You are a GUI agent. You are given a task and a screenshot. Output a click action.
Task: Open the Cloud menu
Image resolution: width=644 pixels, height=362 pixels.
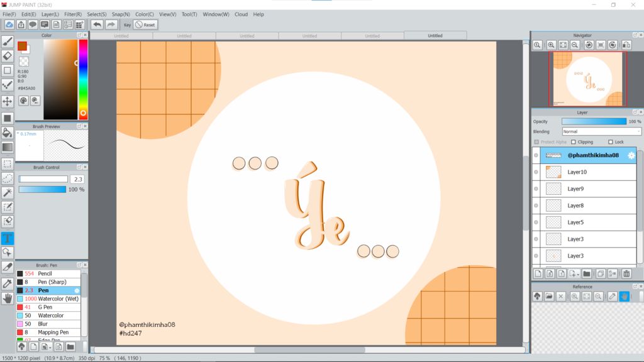click(x=241, y=14)
